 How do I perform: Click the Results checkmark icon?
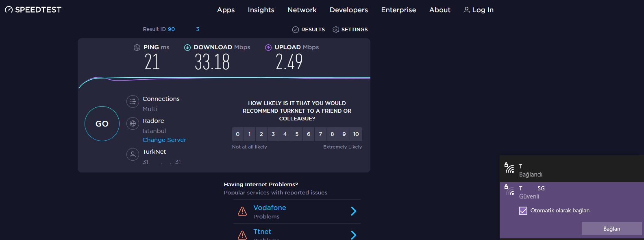tap(296, 30)
